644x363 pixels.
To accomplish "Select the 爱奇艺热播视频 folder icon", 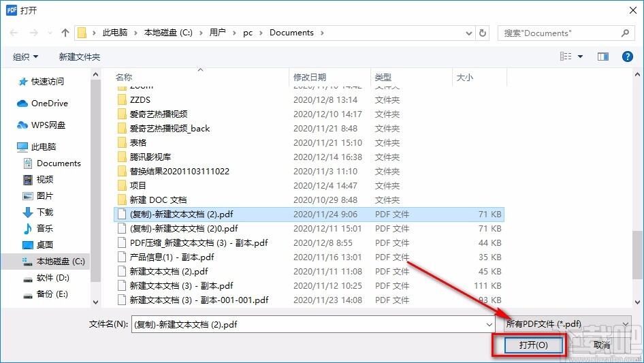I will [122, 114].
